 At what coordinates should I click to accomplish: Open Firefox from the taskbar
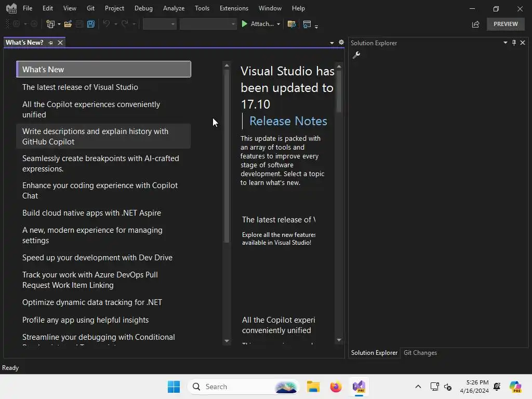point(336,387)
